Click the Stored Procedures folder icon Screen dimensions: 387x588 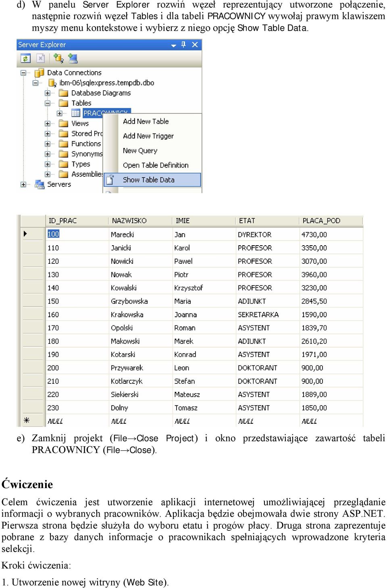click(x=63, y=134)
